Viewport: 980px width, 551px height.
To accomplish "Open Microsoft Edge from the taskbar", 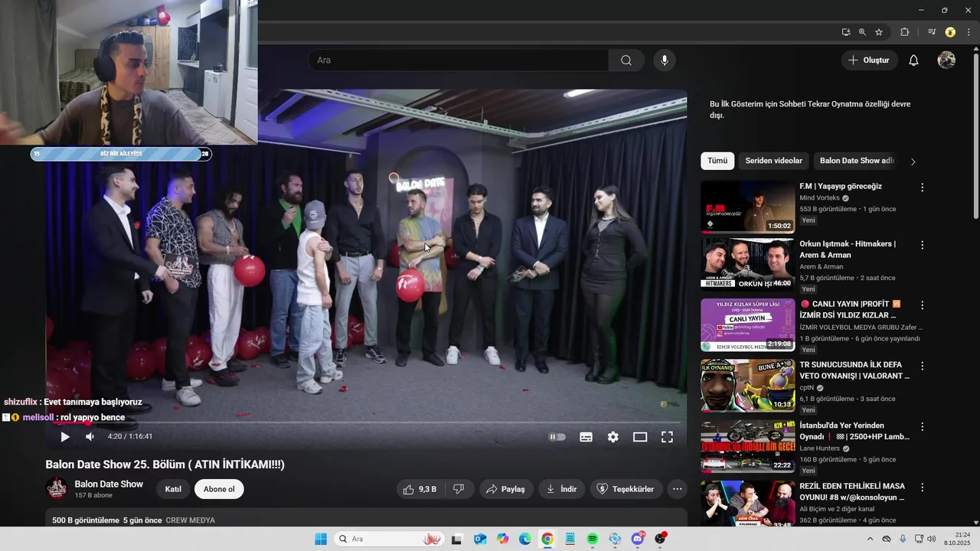I will [524, 539].
